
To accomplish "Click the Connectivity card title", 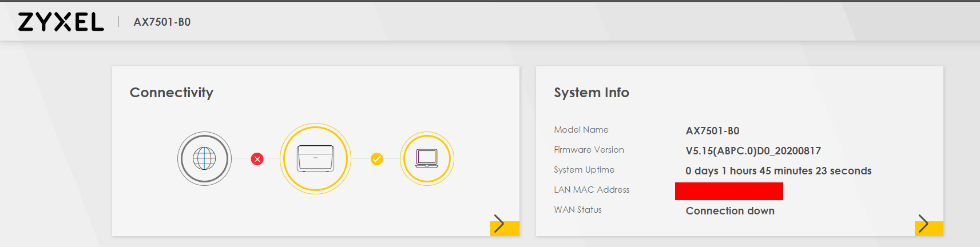I will click(172, 93).
